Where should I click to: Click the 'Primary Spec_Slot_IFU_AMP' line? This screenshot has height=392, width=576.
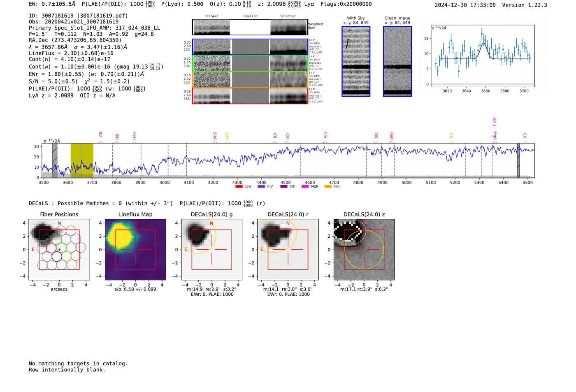[94, 28]
